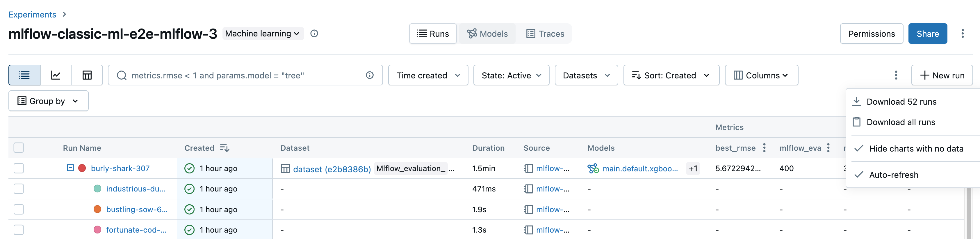Screen dimensions: 980x239
Task: Click search filter help info icon
Action: click(x=369, y=75)
